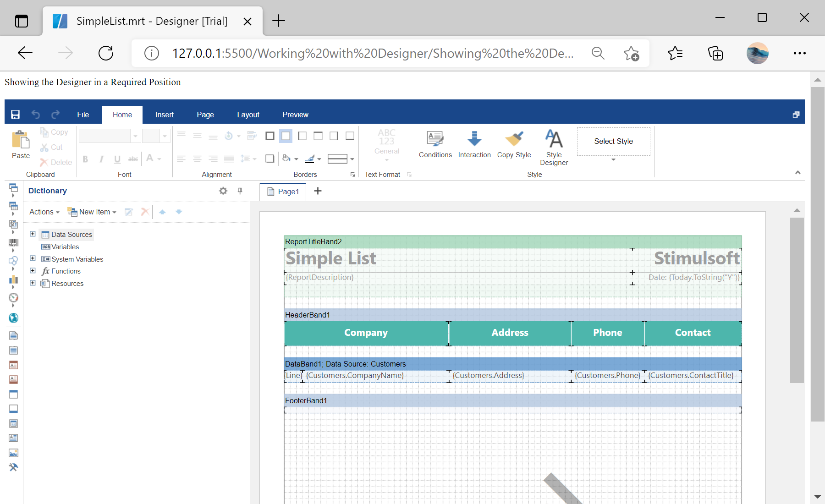The height and width of the screenshot is (504, 825).
Task: Open the Conditions dialog
Action: click(x=435, y=144)
